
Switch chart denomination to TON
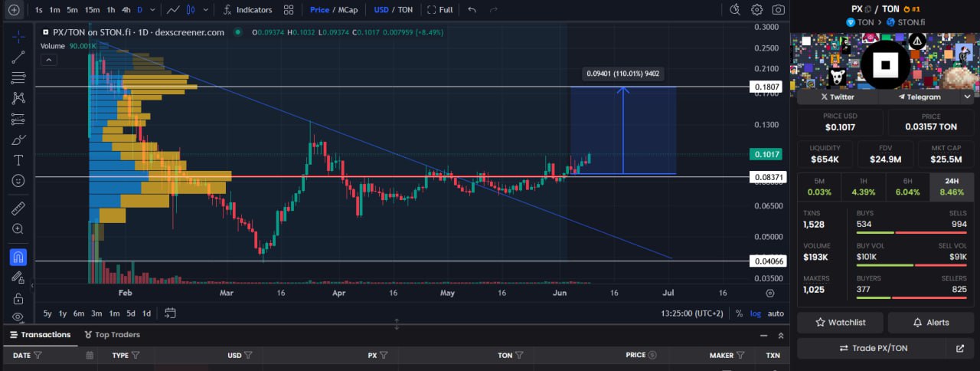[405, 10]
